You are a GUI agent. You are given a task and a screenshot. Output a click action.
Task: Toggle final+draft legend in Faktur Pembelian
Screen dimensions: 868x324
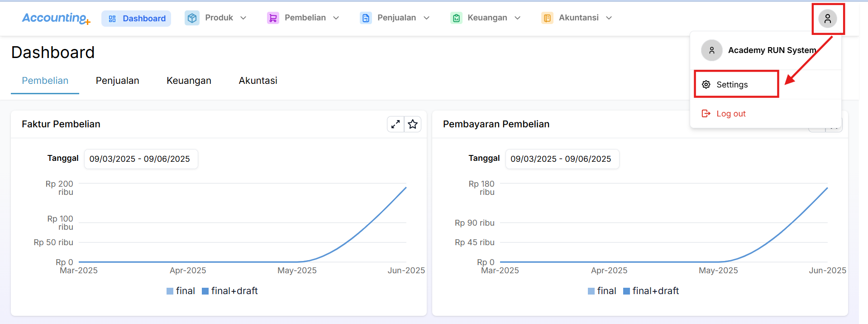point(230,291)
